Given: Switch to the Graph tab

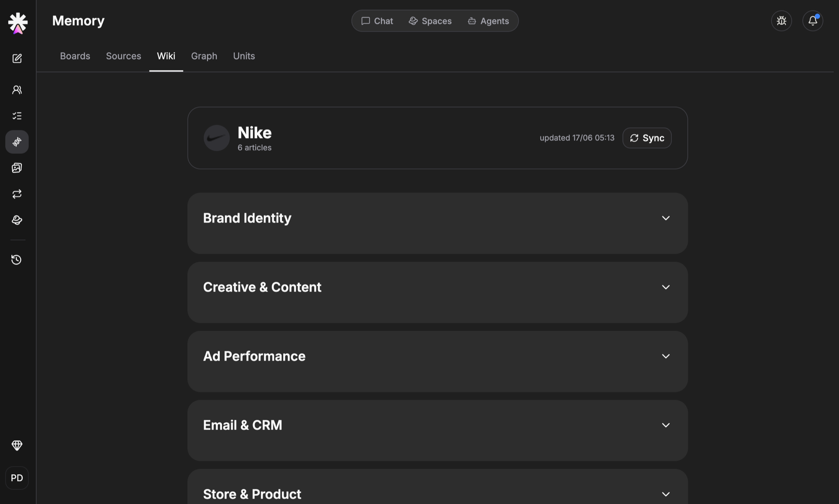Looking at the screenshot, I should (204, 56).
